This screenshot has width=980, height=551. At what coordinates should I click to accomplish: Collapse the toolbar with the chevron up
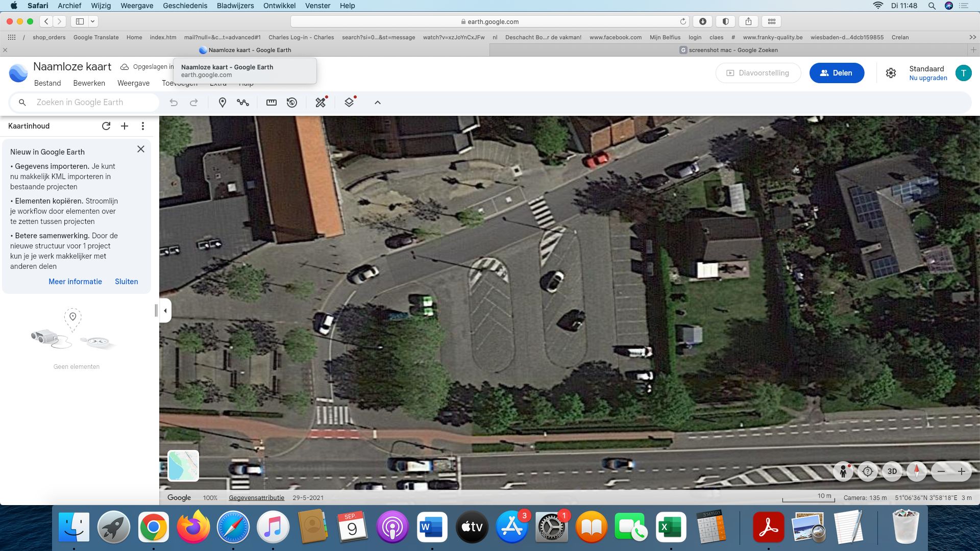pos(378,103)
